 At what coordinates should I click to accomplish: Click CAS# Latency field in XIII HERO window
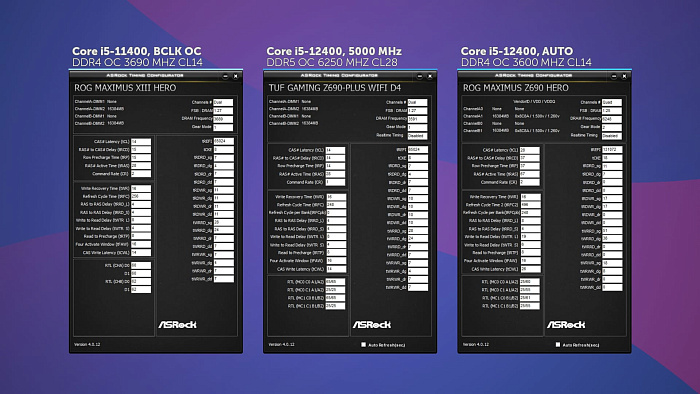pyautogui.click(x=141, y=141)
